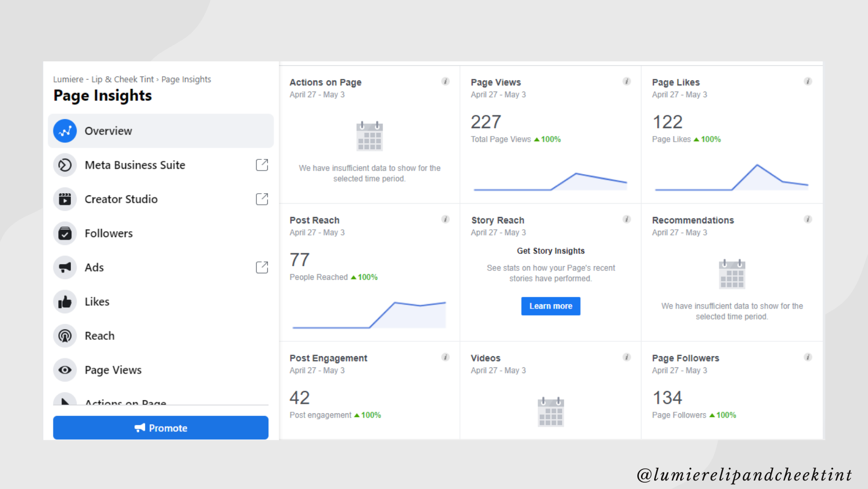Click info icon on Post Reach card
The image size is (868, 489).
click(446, 219)
